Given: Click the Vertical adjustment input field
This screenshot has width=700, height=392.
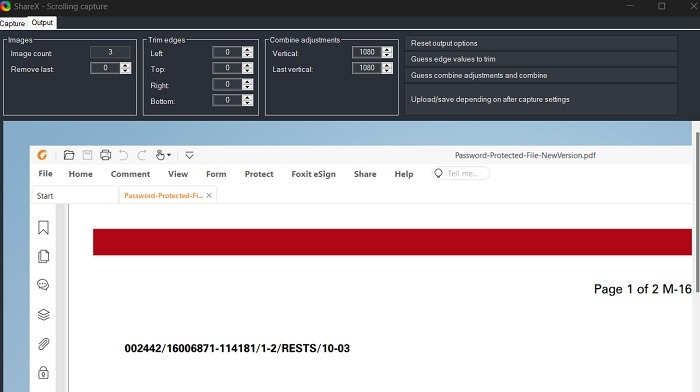Looking at the screenshot, I should [367, 52].
